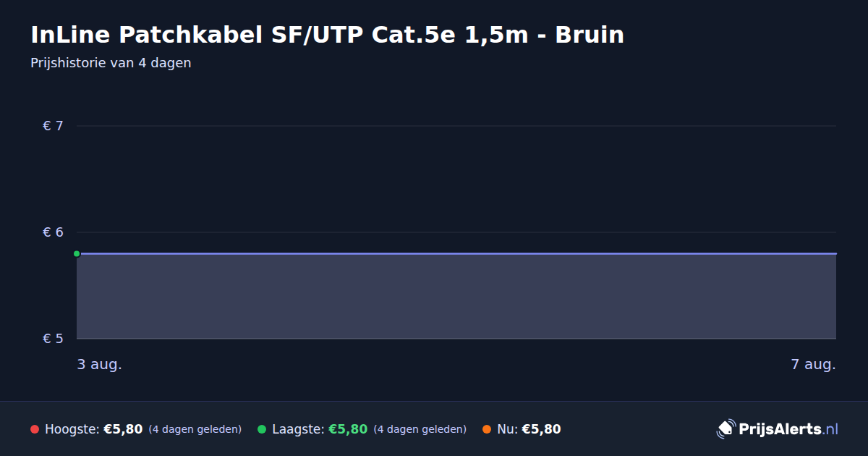Click '4 dagen geleden' next to Laagste
Image resolution: width=868 pixels, height=456 pixels.
420,429
